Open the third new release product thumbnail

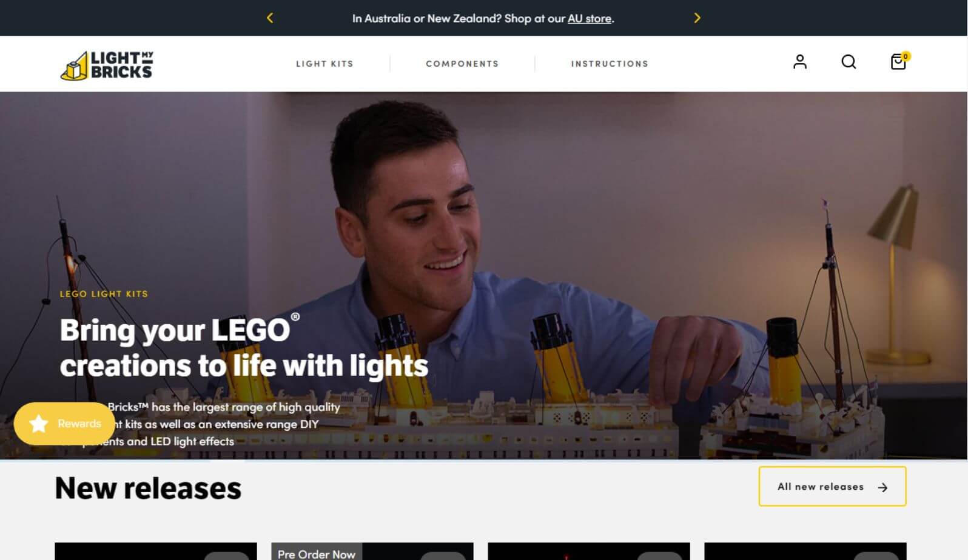(x=589, y=552)
